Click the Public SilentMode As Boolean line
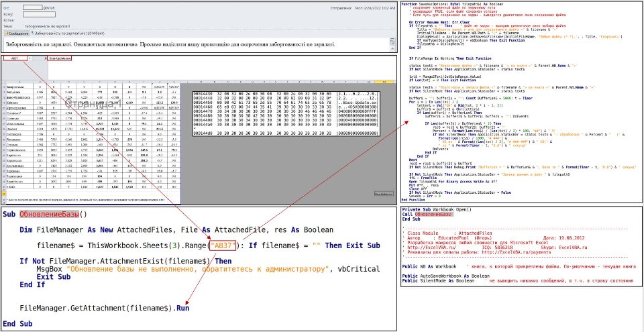The width and height of the screenshot is (644, 332). 437,280
